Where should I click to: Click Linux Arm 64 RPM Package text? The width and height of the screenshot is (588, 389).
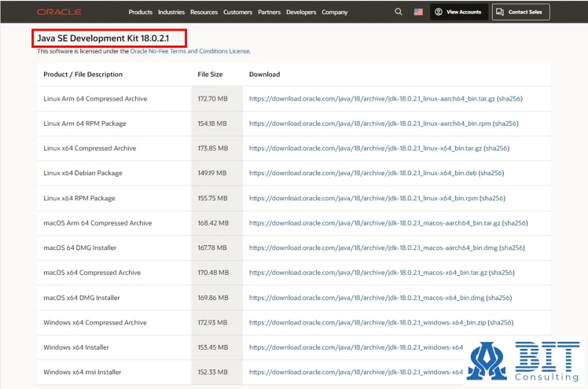coord(85,123)
